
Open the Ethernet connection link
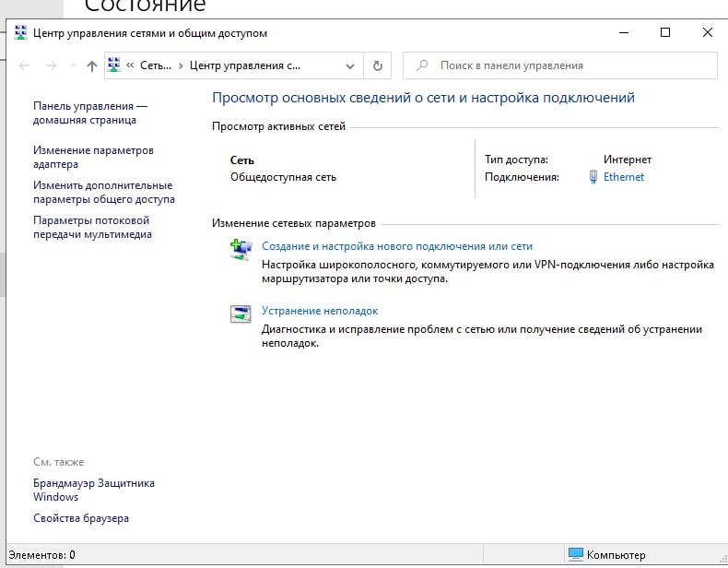click(x=624, y=177)
